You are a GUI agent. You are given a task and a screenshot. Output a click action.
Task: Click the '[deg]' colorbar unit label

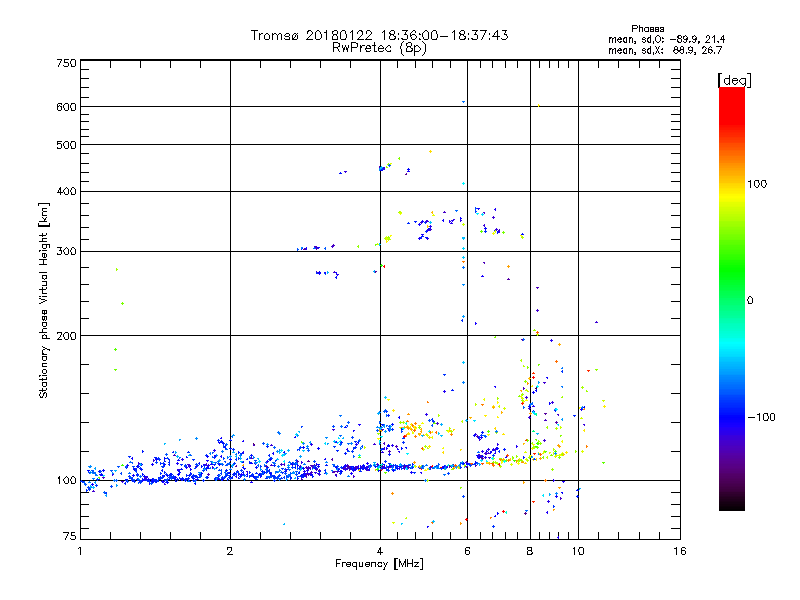coord(734,80)
